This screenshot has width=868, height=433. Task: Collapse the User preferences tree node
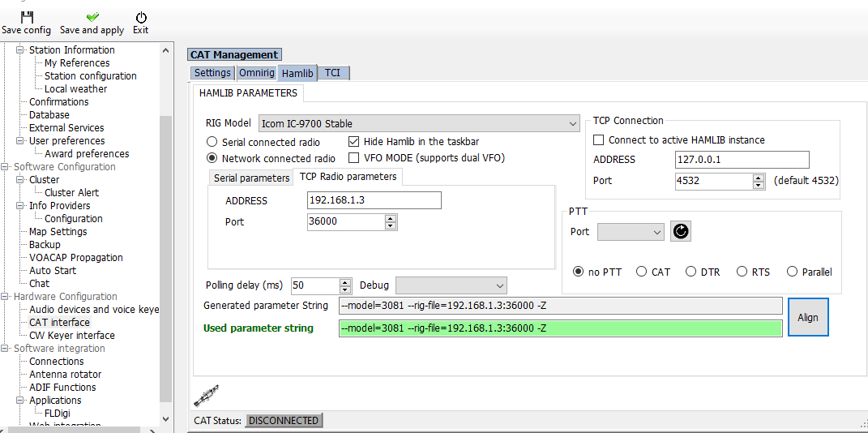20,140
